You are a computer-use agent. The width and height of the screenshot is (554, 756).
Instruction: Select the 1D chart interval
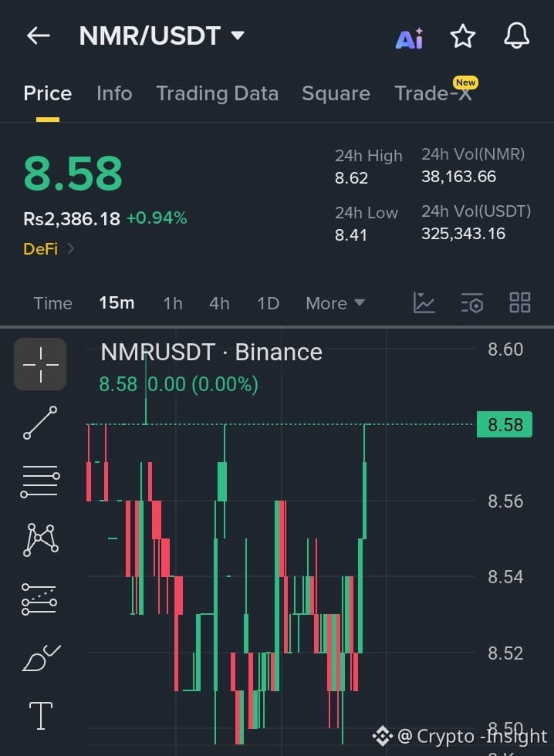268,303
